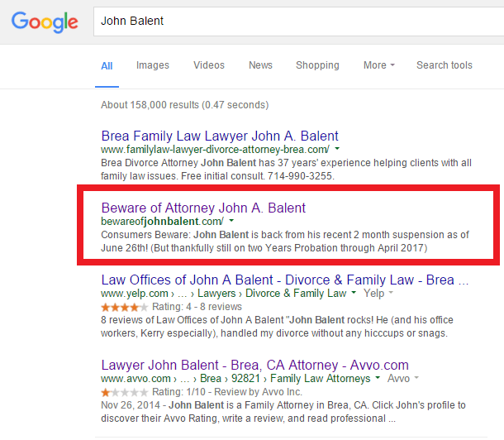The image size is (504, 440).
Task: Open Lawyer John Balent Avvo.com result
Action: [x=255, y=366]
